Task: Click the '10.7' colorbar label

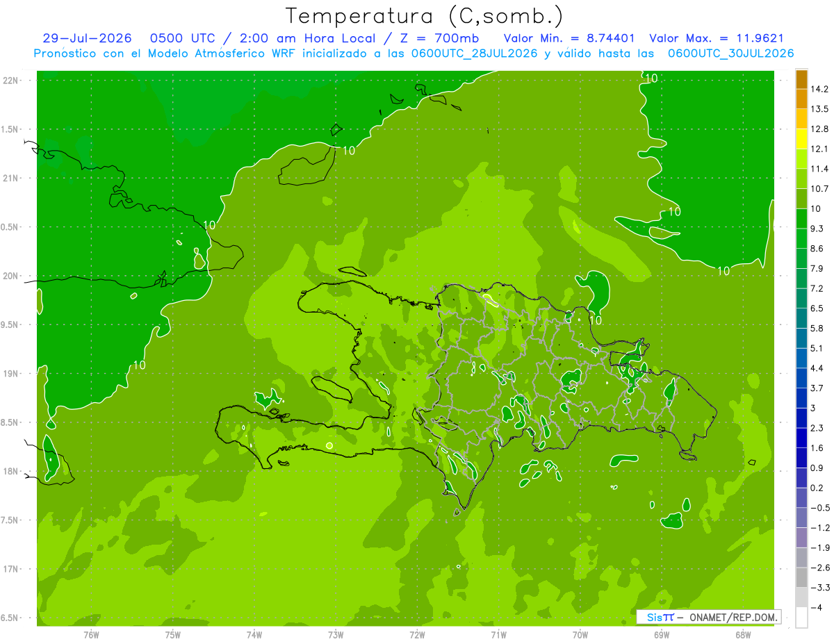Action: pyautogui.click(x=820, y=188)
